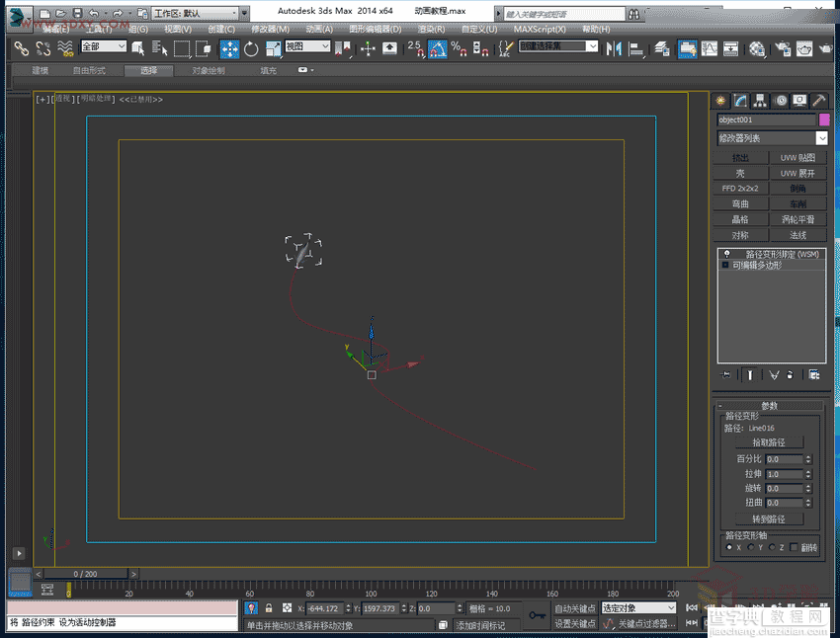Screen dimensions: 840x638
Task: Open the quick access toolbar customize arrow
Action: point(245,13)
